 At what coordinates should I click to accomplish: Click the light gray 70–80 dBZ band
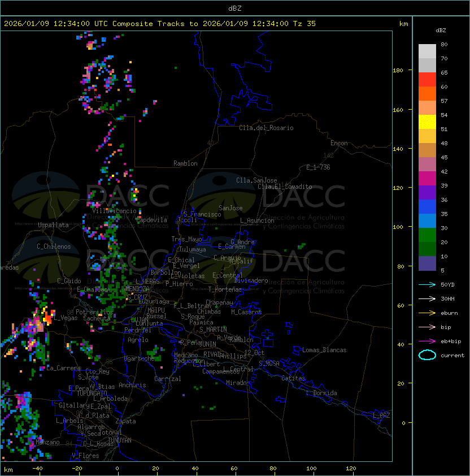pyautogui.click(x=427, y=51)
